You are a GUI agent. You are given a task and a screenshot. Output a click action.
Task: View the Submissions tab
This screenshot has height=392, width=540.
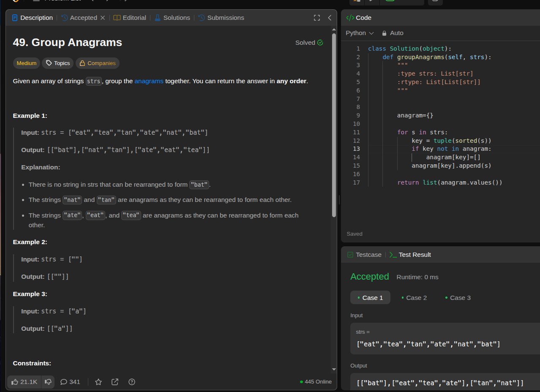(x=221, y=18)
